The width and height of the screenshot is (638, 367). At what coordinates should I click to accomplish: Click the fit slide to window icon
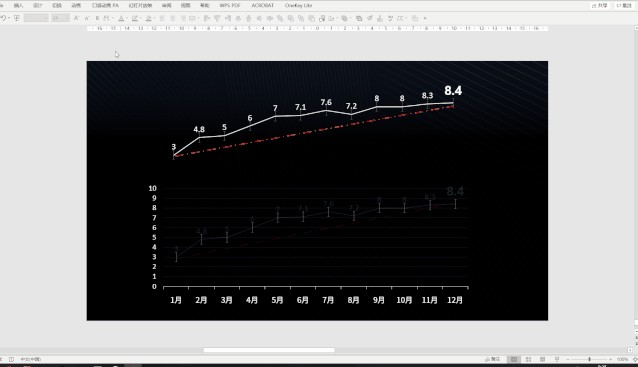tap(635, 359)
